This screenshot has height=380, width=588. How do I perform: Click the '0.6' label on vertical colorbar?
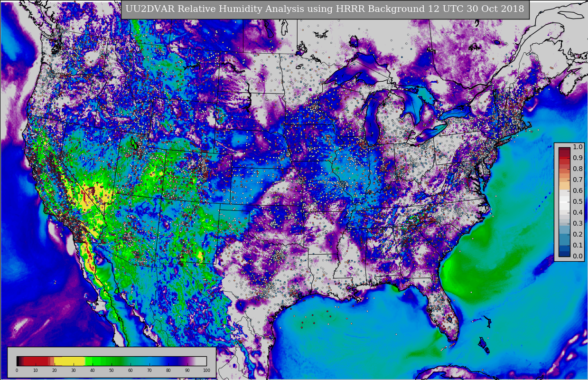click(x=578, y=190)
